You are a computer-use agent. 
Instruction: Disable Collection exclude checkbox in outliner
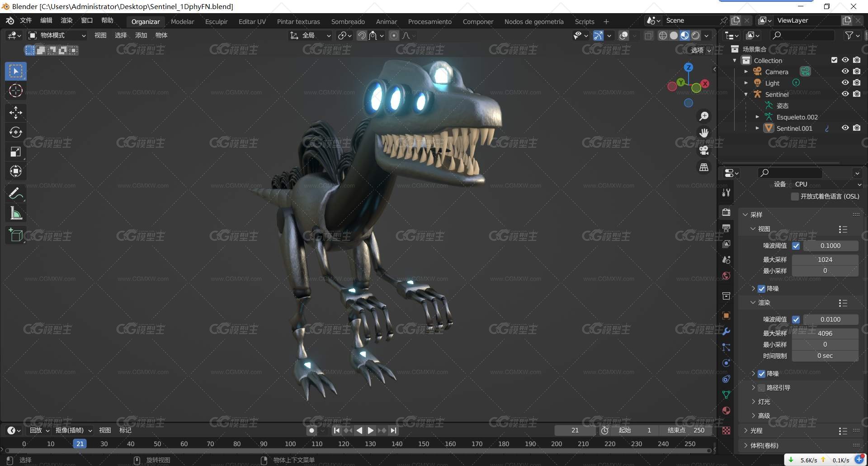[x=834, y=60]
